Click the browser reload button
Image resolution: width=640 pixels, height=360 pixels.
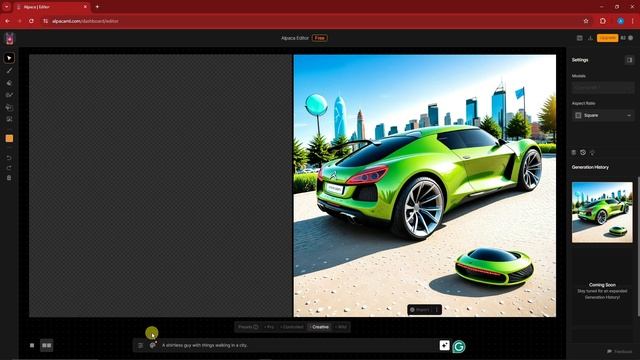[x=31, y=21]
